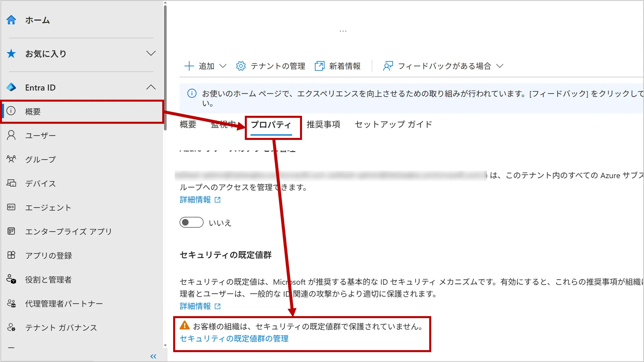Switch to セットアップ ガイド tab
Image resolution: width=644 pixels, height=362 pixels.
(x=393, y=124)
